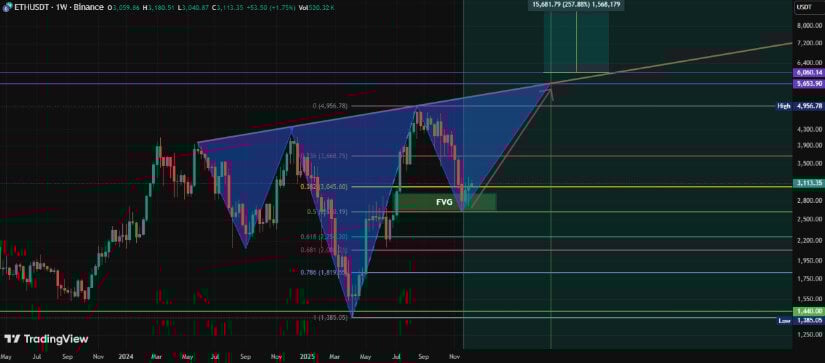
Task: Click the 6,060.14 purple price label
Action: tap(808, 73)
